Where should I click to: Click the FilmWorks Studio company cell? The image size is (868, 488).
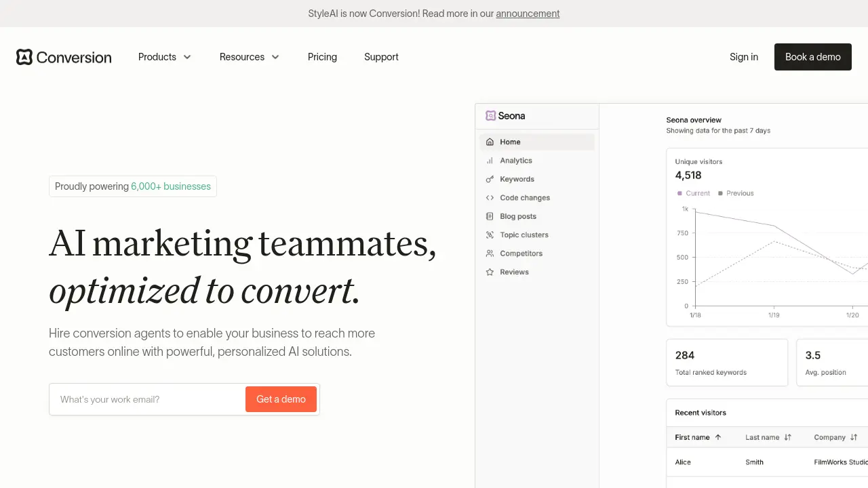pyautogui.click(x=841, y=462)
